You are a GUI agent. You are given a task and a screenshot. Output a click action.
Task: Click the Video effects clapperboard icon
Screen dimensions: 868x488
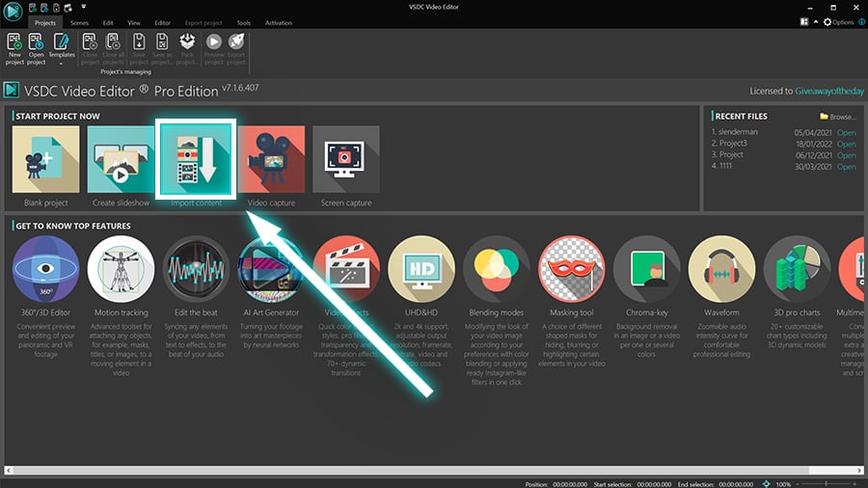coord(346,269)
